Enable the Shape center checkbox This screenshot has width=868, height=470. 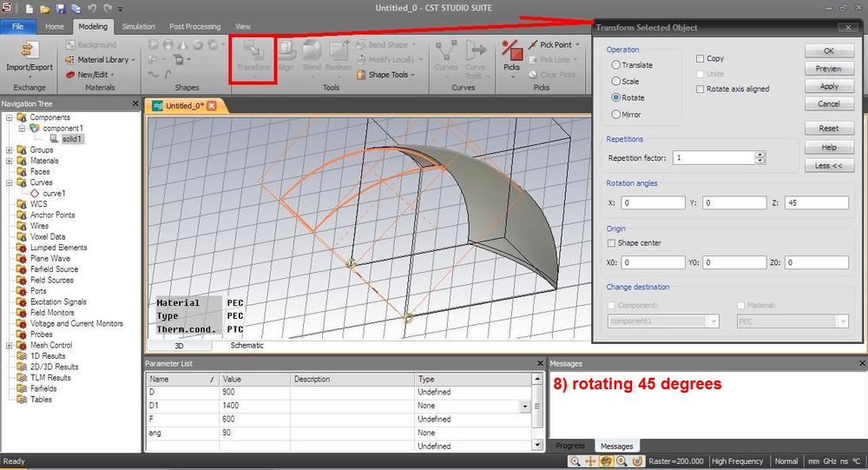(611, 242)
